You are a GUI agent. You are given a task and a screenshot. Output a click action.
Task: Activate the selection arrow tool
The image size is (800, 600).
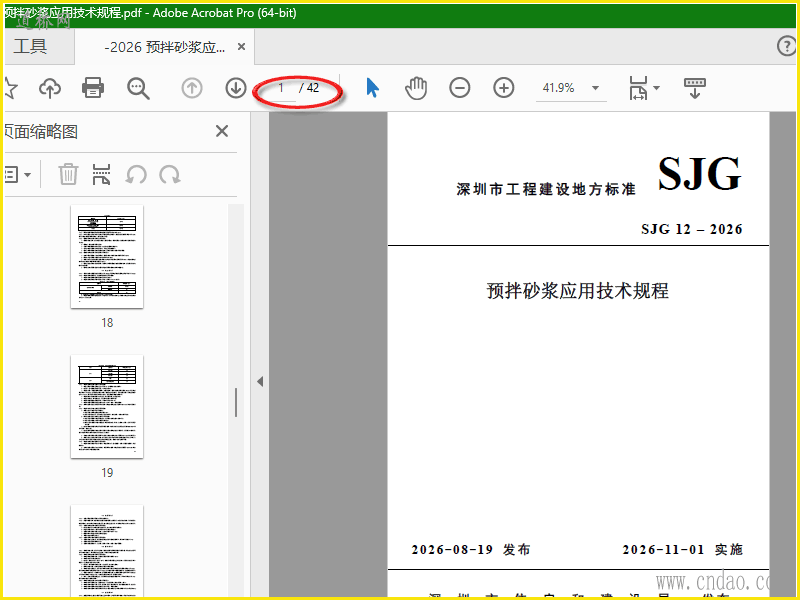[372, 88]
